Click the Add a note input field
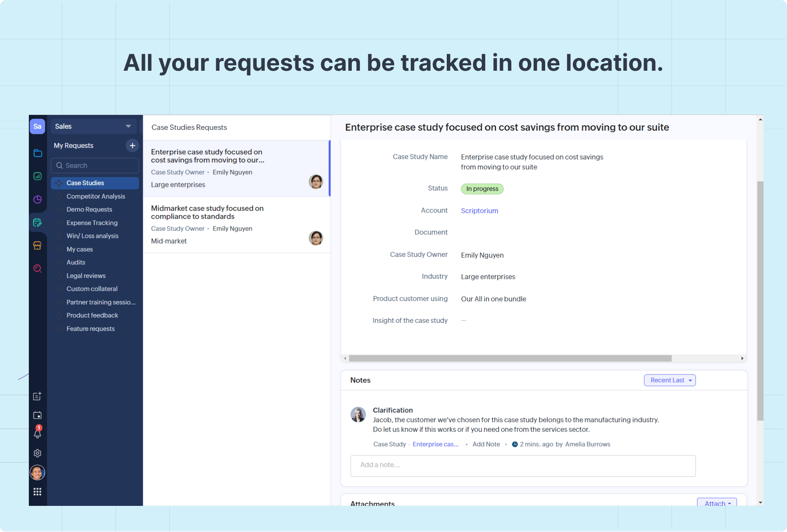Image resolution: width=787 pixels, height=532 pixels. pos(522,465)
